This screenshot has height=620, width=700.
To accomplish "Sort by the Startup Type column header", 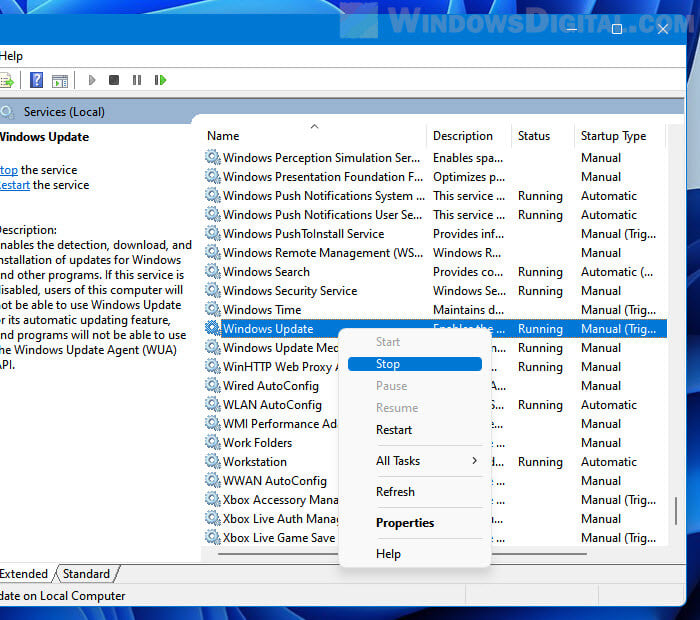I will pyautogui.click(x=620, y=136).
